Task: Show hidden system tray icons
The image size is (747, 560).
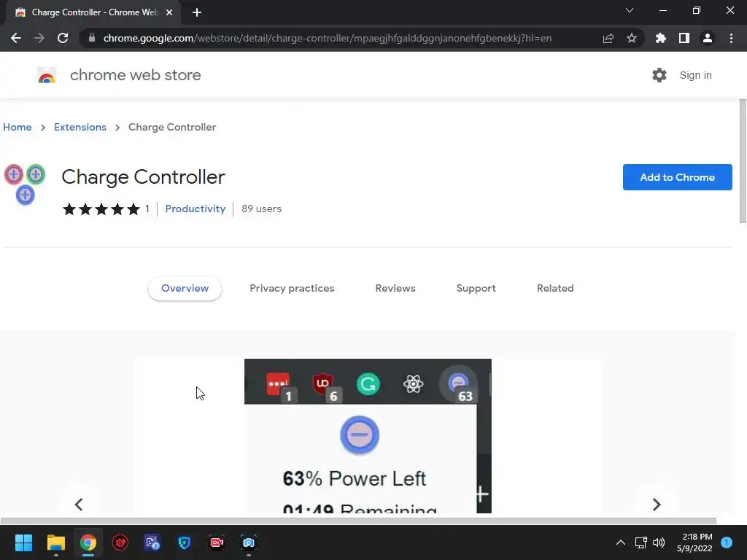Action: click(621, 542)
